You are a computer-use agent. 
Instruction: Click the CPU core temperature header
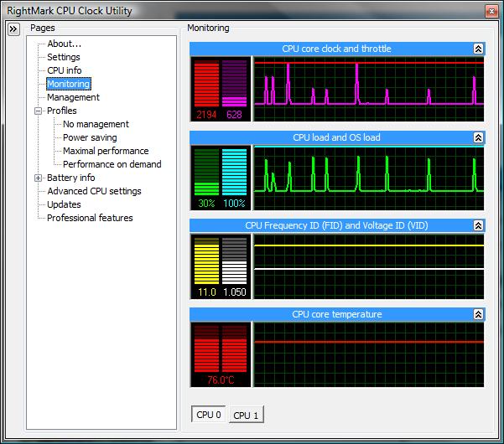coord(337,314)
